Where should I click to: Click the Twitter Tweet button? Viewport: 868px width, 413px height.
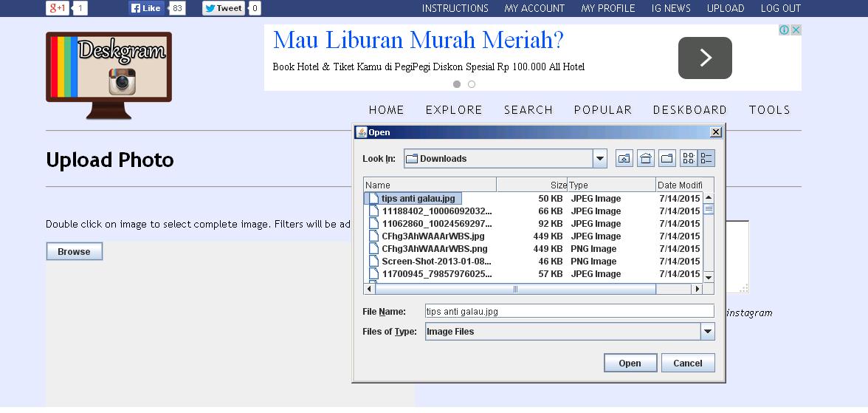pyautogui.click(x=224, y=8)
